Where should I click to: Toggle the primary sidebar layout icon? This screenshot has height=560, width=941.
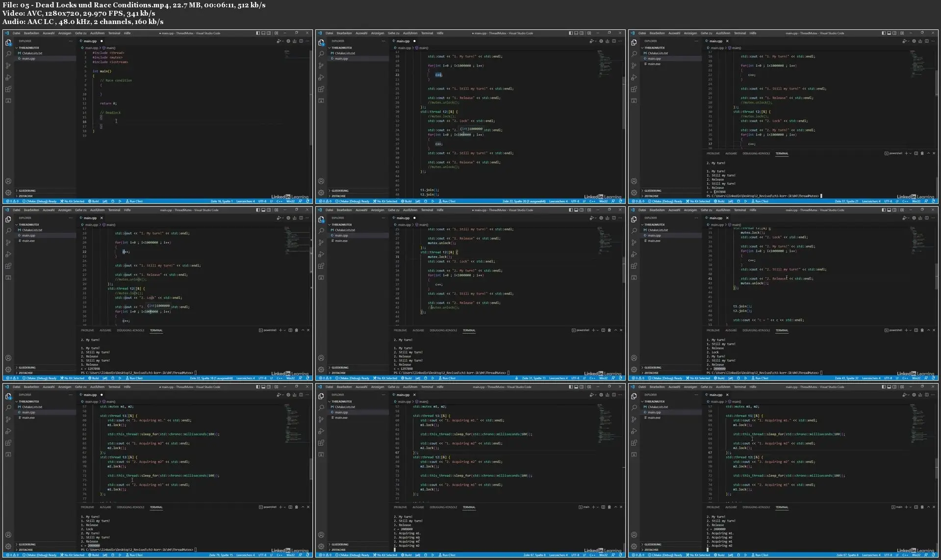[x=257, y=33]
